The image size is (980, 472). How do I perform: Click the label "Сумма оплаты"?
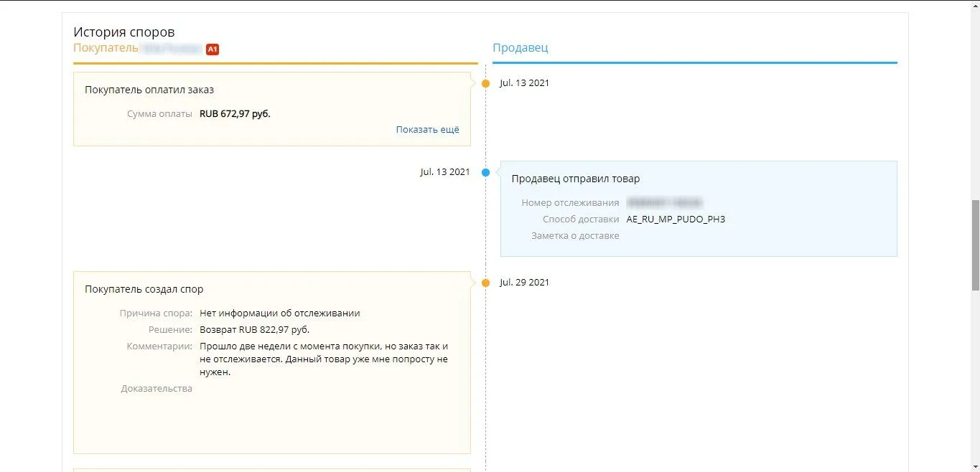click(159, 113)
